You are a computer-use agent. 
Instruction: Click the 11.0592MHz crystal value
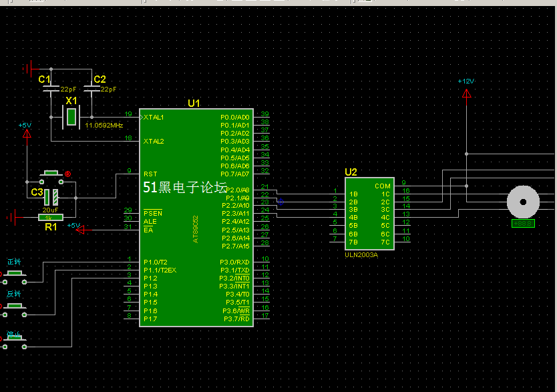pos(104,126)
